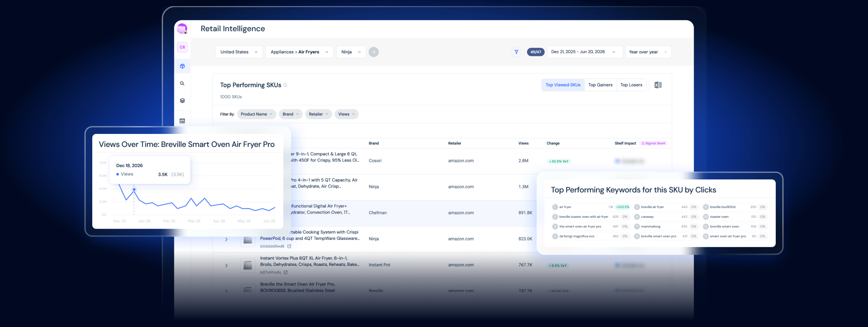The image size is (868, 327).
Task: Click the '823.0K' views value
Action: [x=525, y=239]
